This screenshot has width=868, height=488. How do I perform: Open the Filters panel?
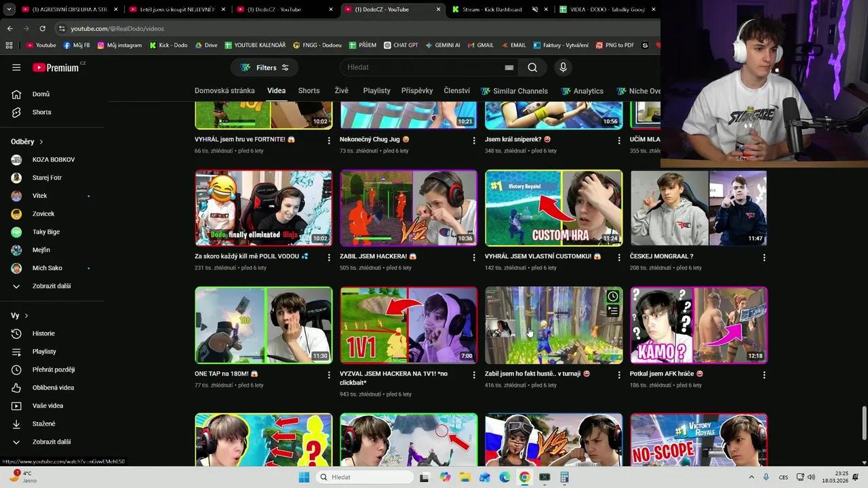click(x=264, y=67)
